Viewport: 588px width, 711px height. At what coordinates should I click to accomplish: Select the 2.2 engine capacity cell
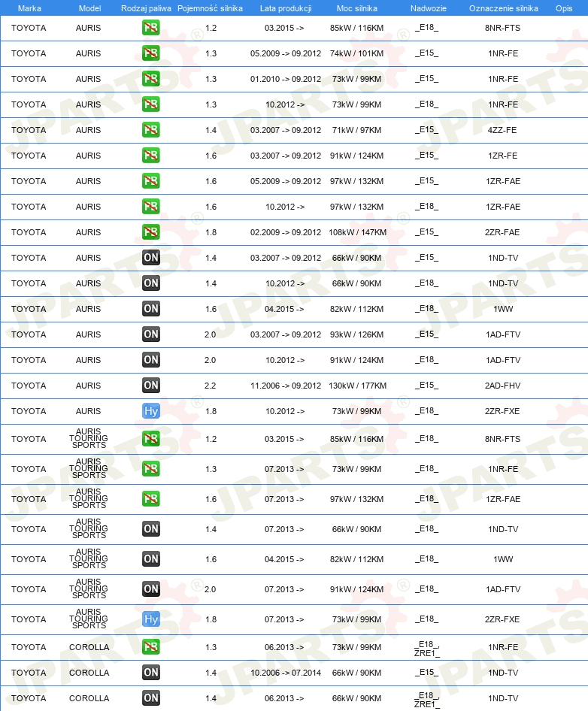(210, 386)
